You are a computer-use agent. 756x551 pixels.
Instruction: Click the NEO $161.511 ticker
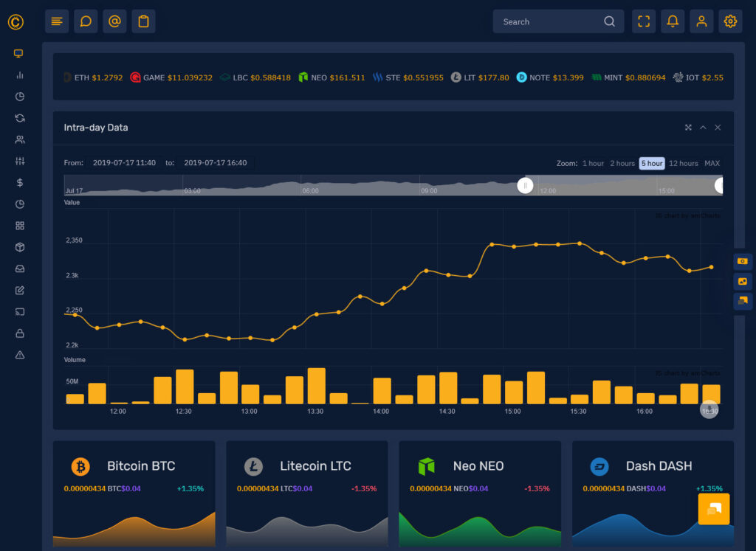tap(331, 77)
